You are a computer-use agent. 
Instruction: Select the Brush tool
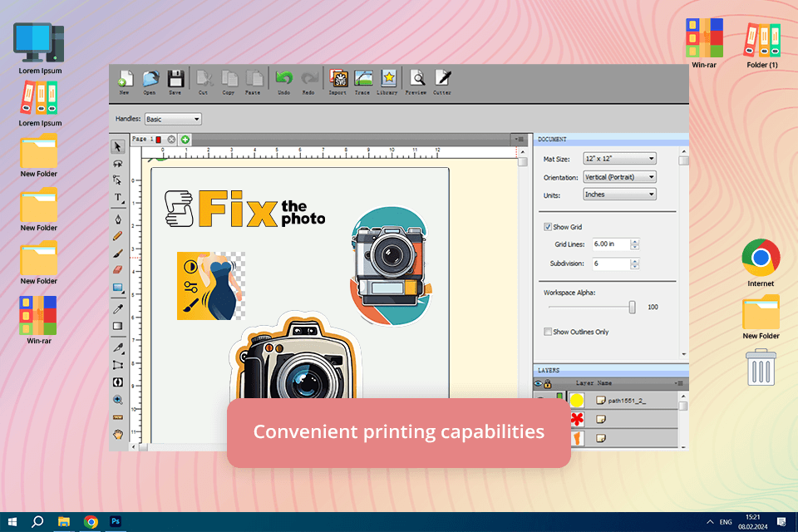coord(117,253)
